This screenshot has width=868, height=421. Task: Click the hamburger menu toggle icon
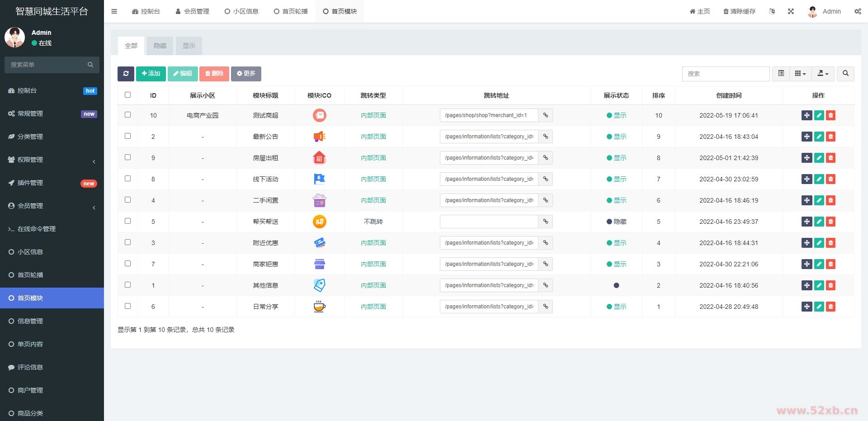[x=114, y=11]
